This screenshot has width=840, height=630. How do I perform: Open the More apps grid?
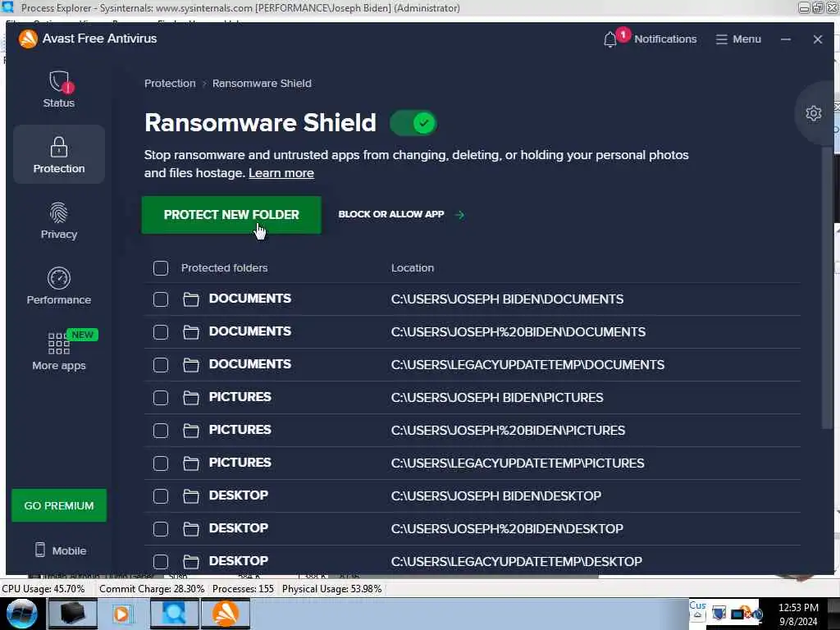[x=59, y=350]
